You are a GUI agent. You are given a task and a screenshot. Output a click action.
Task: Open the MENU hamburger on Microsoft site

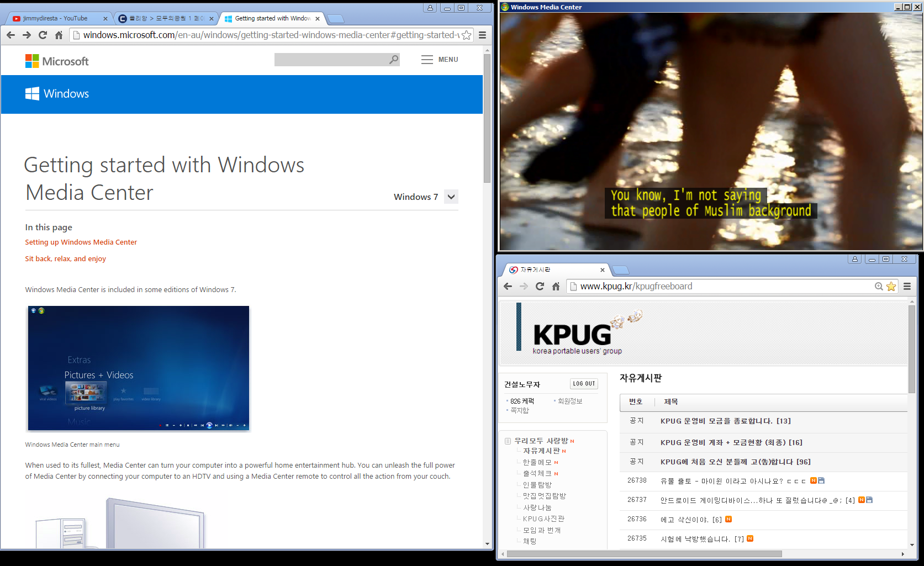(440, 59)
